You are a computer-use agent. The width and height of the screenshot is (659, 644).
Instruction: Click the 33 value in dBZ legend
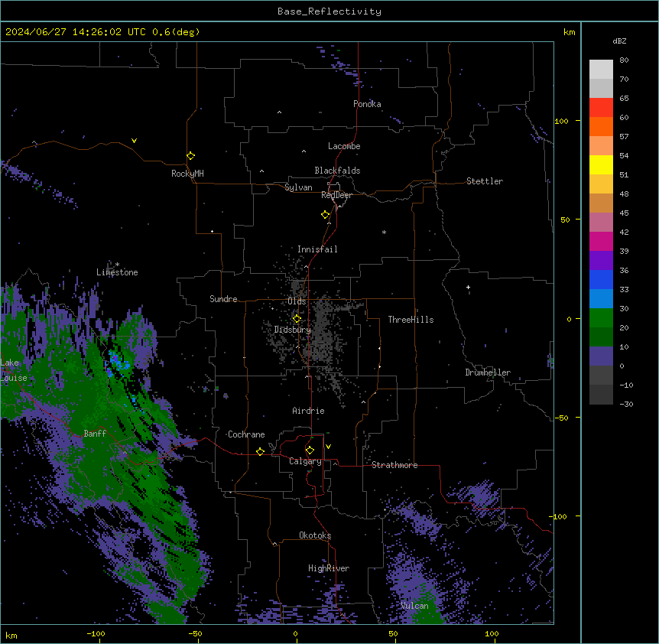624,290
